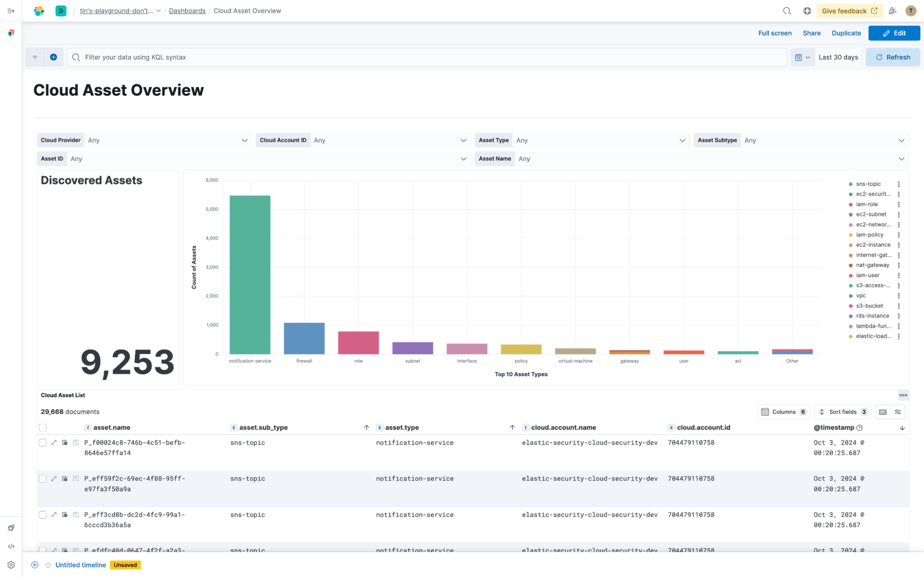Open the newsfeed celebration icon

893,11
